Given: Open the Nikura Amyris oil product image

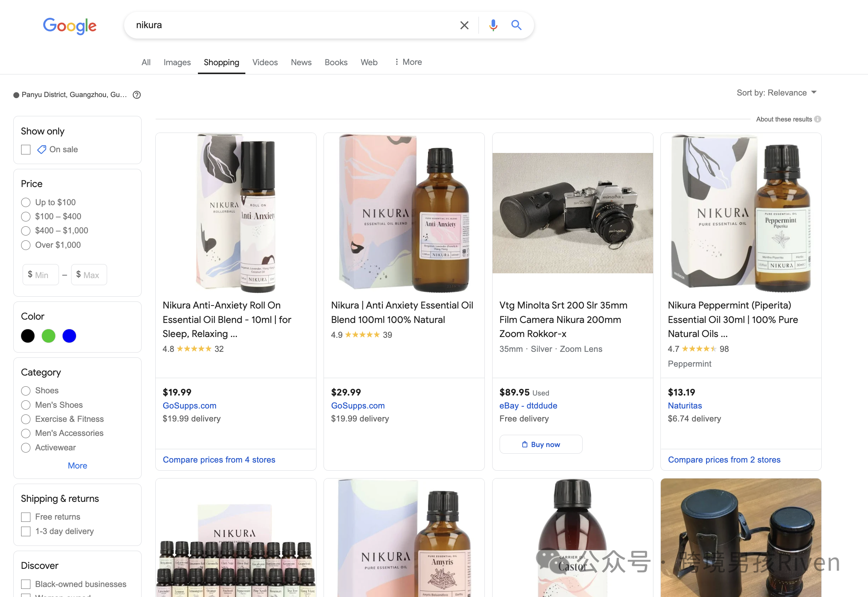Looking at the screenshot, I should [x=404, y=538].
